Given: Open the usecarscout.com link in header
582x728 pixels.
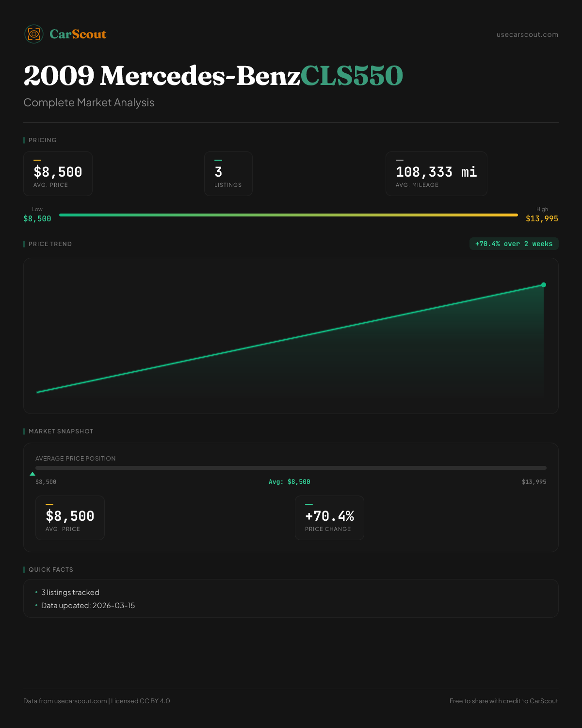Looking at the screenshot, I should 527,34.
